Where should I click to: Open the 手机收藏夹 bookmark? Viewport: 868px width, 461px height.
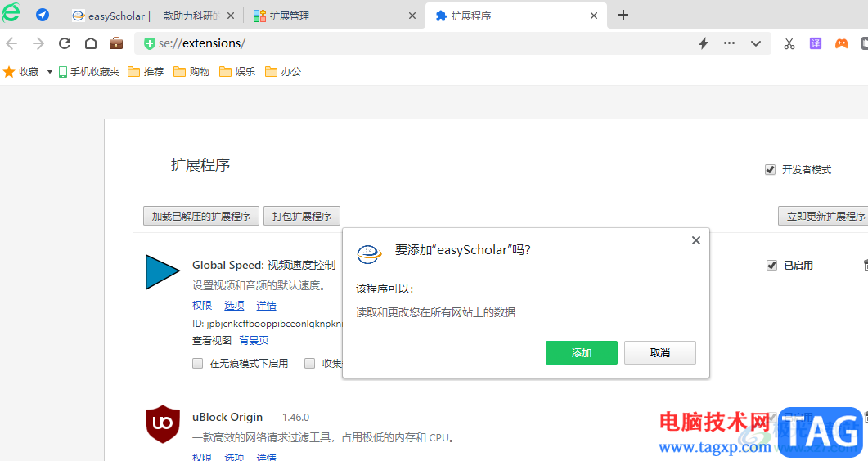coord(89,72)
